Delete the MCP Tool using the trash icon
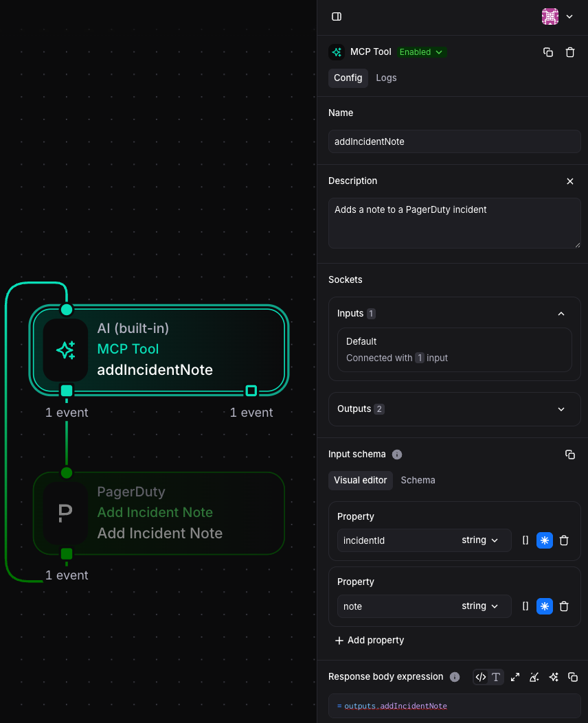Viewport: 588px width, 723px height. pos(570,52)
